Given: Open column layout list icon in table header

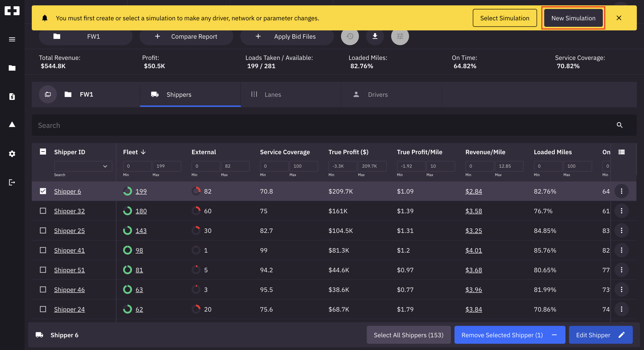Looking at the screenshot, I should 621,152.
